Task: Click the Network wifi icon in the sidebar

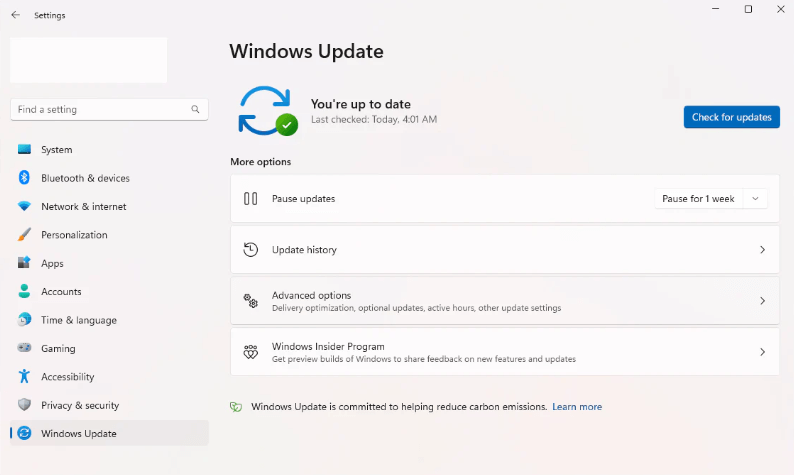Action: point(24,206)
